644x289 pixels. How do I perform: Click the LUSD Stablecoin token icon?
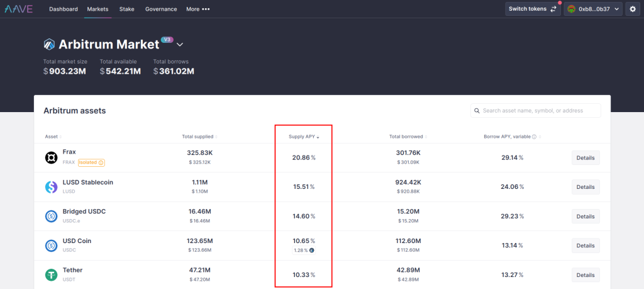click(52, 187)
